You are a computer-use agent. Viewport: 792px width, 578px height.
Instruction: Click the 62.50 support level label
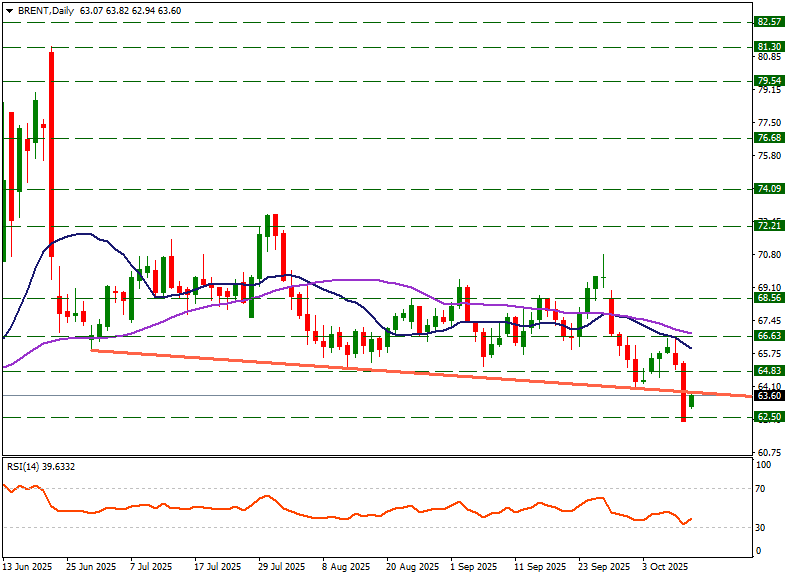pos(768,417)
